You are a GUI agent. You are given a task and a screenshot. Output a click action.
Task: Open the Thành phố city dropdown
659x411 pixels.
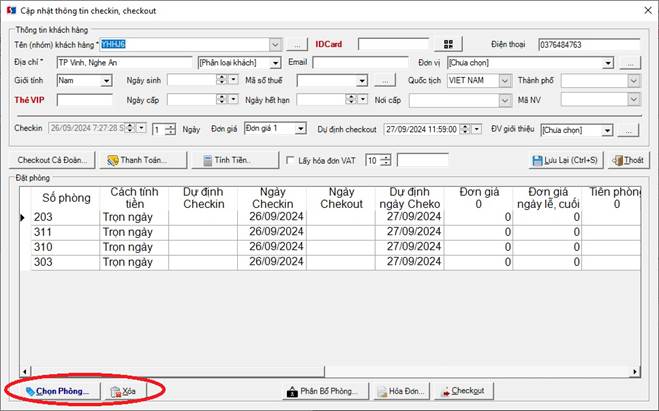click(634, 81)
